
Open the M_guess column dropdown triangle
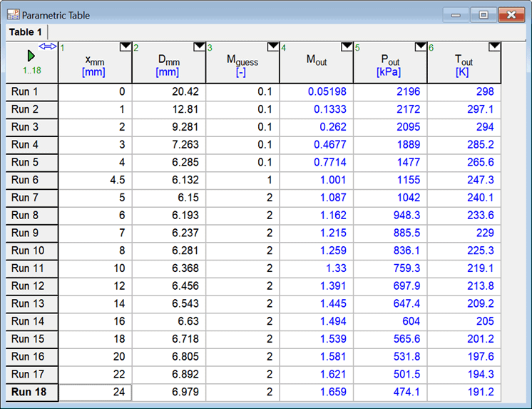[x=272, y=47]
